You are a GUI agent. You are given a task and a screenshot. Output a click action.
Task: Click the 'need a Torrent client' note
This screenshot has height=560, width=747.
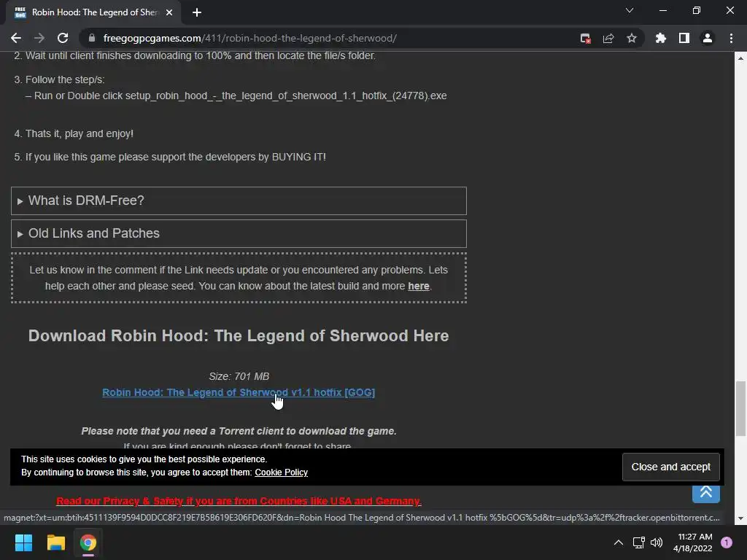(x=239, y=431)
